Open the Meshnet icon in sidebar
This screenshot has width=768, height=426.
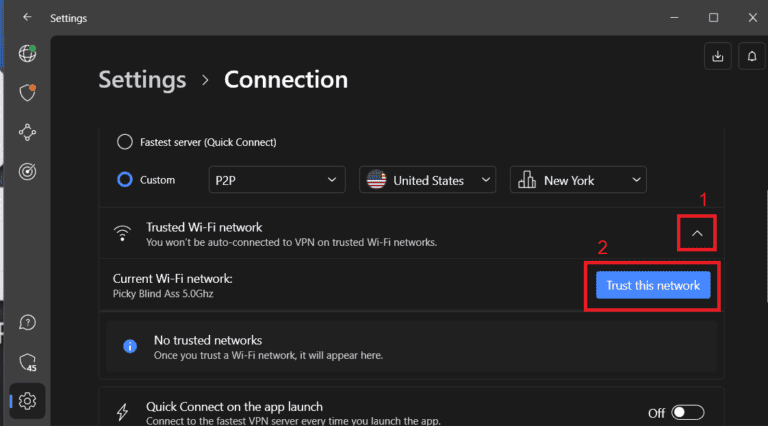tap(27, 132)
